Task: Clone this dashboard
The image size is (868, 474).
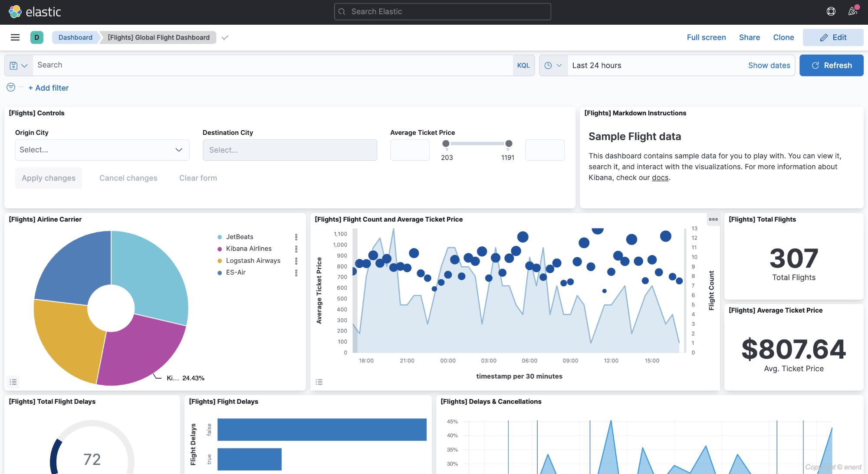Action: [x=783, y=37]
